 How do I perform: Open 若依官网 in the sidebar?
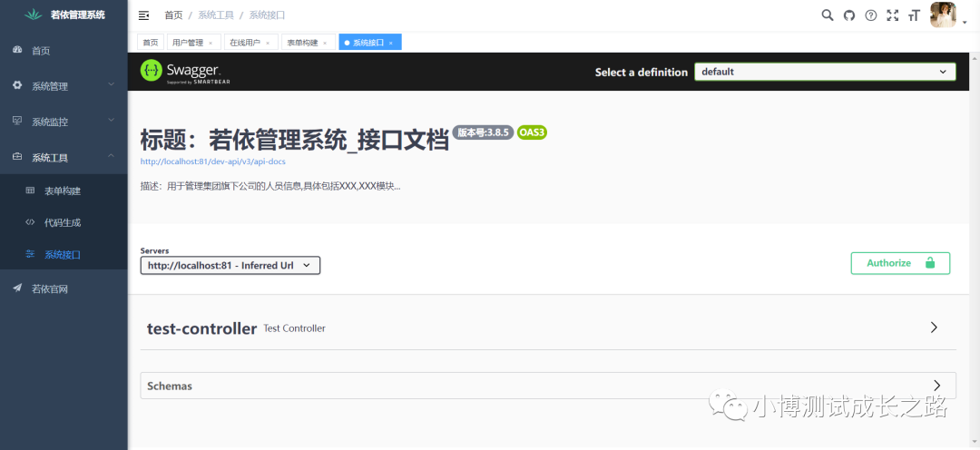click(x=64, y=289)
